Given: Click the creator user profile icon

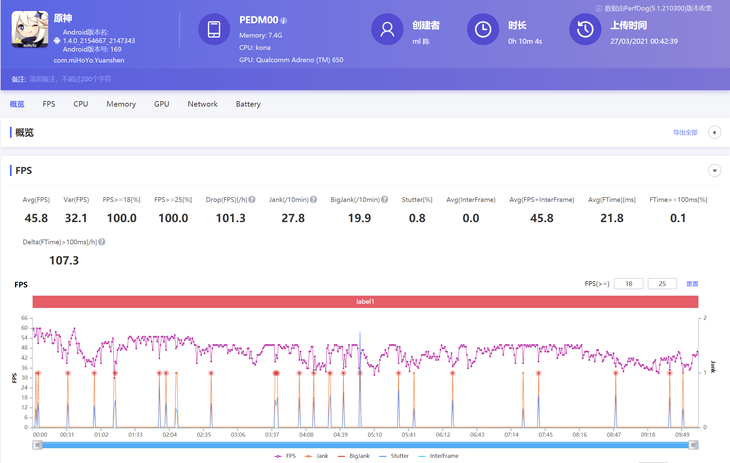Looking at the screenshot, I should [386, 30].
